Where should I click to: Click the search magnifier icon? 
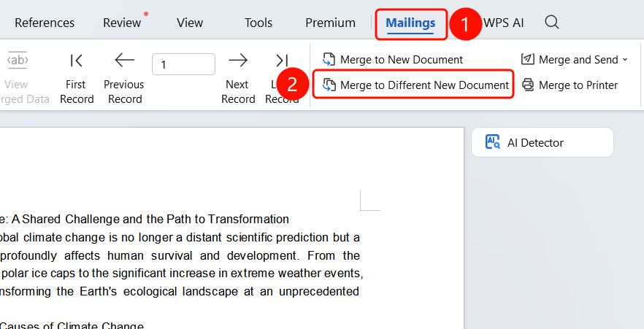(x=551, y=22)
